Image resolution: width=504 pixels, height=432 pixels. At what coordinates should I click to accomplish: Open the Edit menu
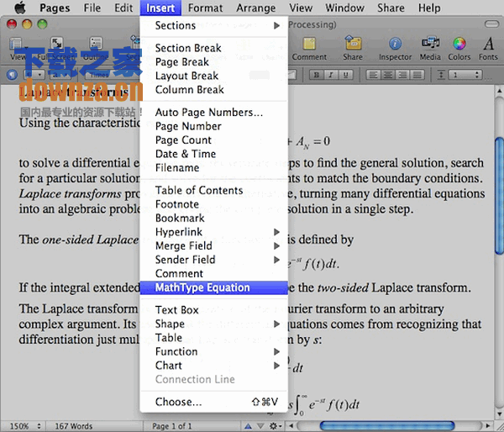tap(123, 8)
